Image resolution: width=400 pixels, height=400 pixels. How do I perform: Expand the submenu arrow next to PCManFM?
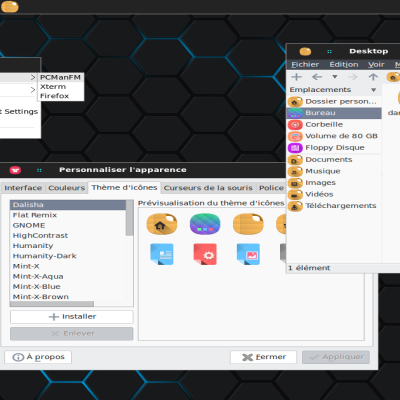tap(33, 77)
